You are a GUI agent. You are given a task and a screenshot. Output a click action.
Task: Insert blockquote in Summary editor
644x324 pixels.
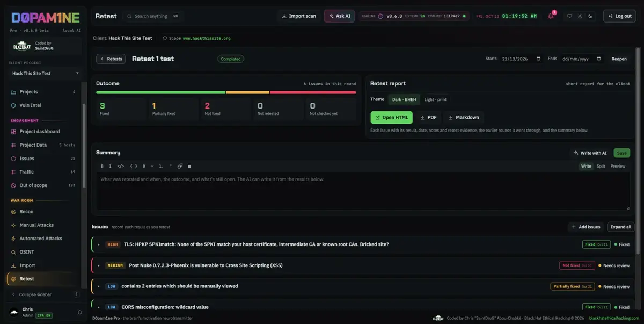click(x=171, y=166)
